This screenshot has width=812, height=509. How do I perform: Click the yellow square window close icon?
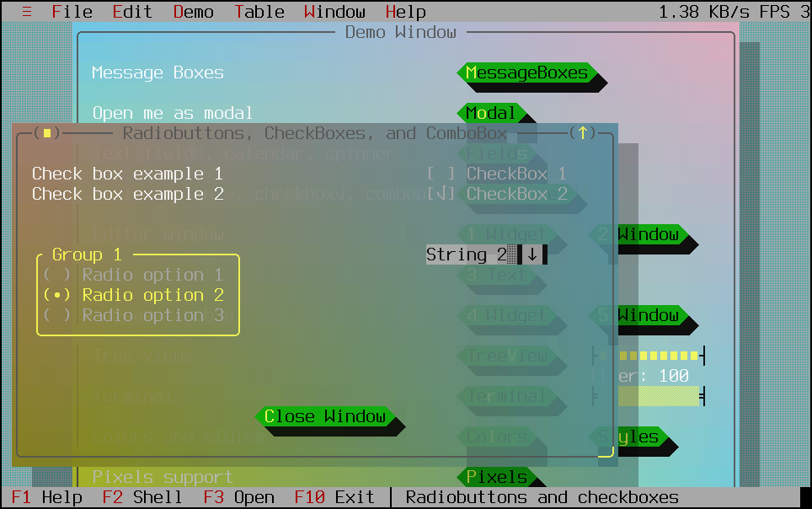click(47, 133)
